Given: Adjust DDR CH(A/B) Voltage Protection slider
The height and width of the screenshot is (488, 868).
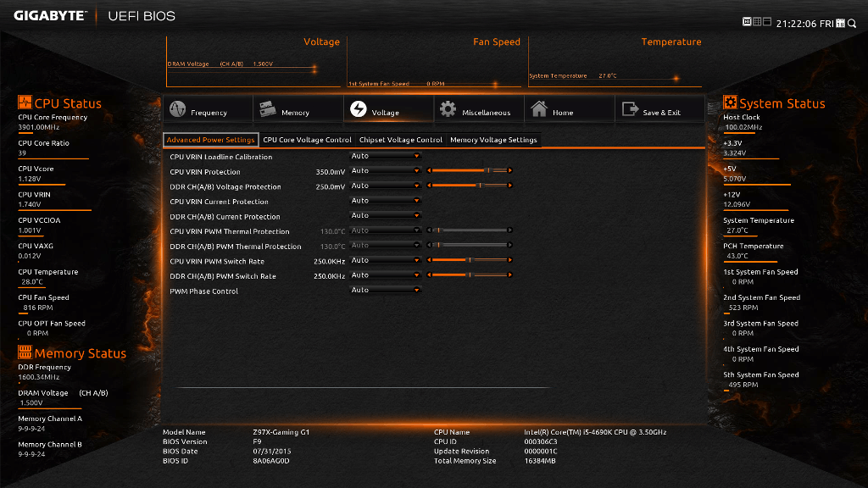Looking at the screenshot, I should tap(470, 186).
